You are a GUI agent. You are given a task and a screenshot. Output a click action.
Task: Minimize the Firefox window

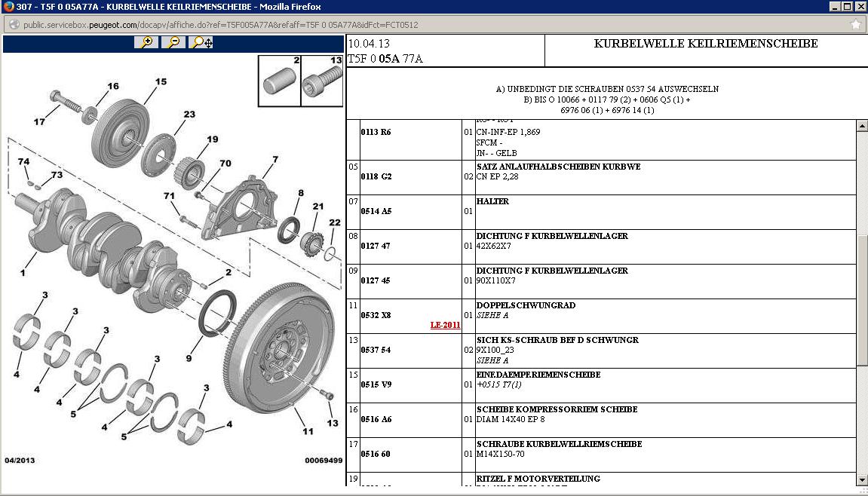point(834,7)
